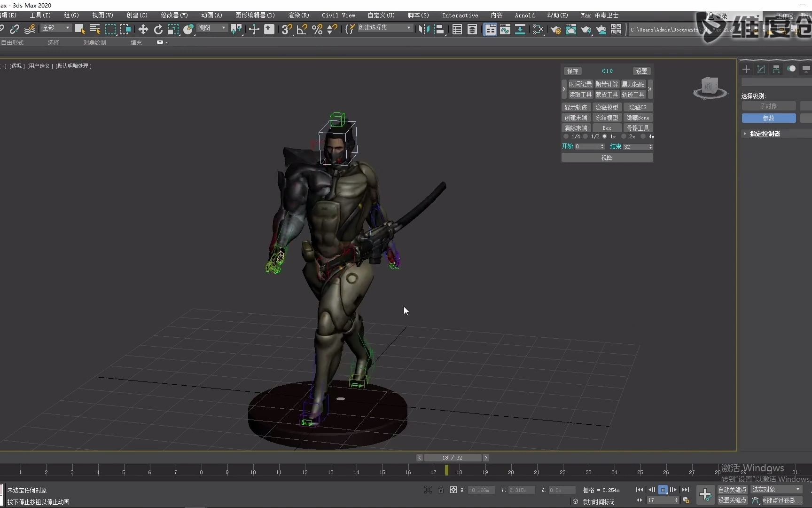Screen dimensions: 812x508
Task: Click frame 25 on the timeline
Action: 640,471
